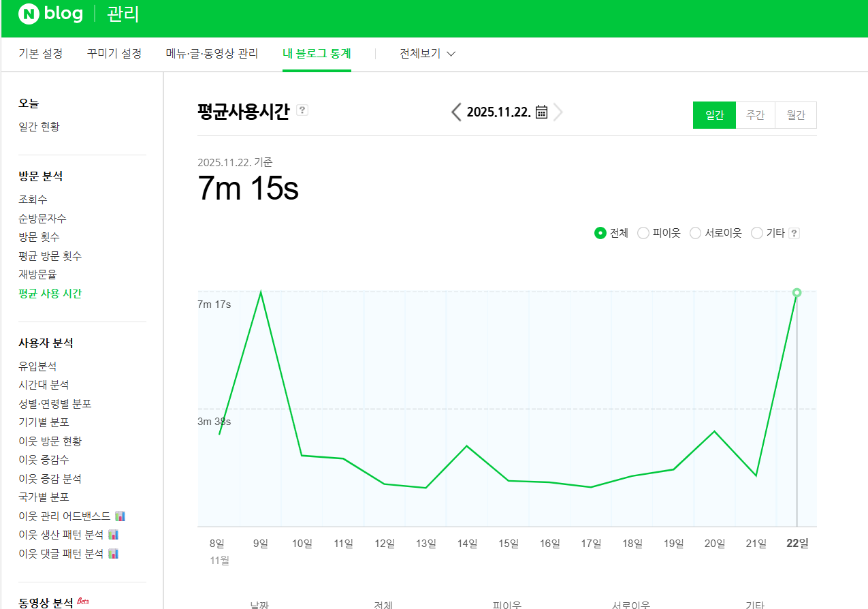The height and width of the screenshot is (609, 868).
Task: Open 조회수 in the sidebar
Action: tap(33, 200)
